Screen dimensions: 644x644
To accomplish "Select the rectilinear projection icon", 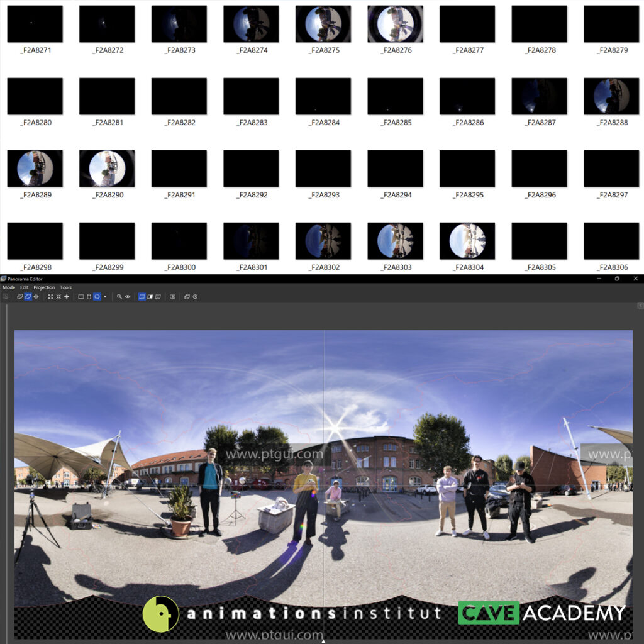I will click(80, 296).
